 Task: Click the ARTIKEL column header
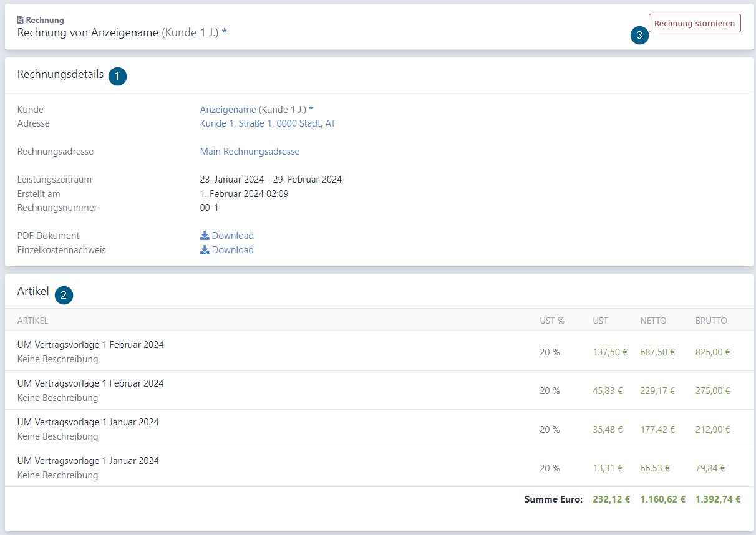[x=32, y=321]
